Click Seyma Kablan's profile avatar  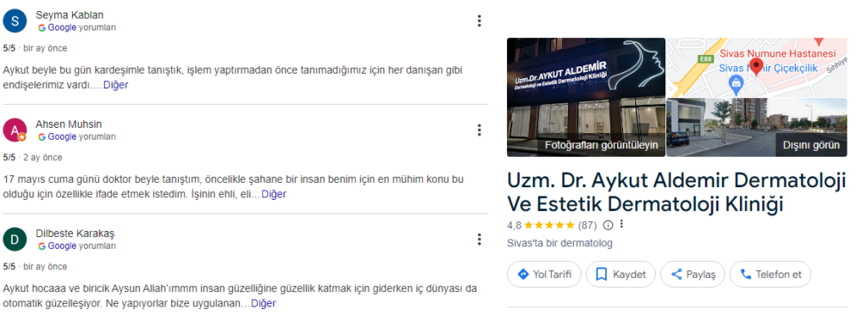[x=14, y=21]
